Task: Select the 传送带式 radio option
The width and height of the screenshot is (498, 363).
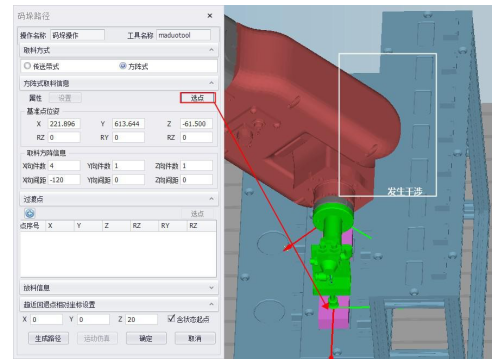Action: [27, 66]
